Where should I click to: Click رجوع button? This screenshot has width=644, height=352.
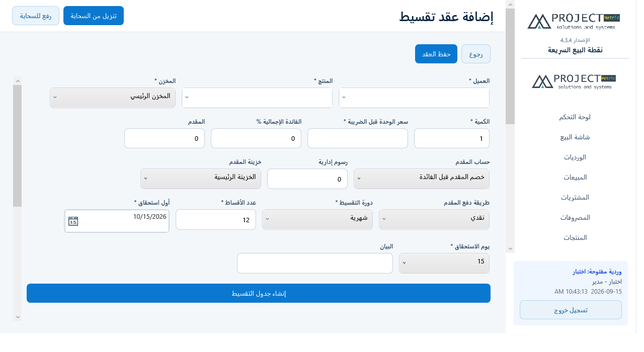(x=476, y=54)
